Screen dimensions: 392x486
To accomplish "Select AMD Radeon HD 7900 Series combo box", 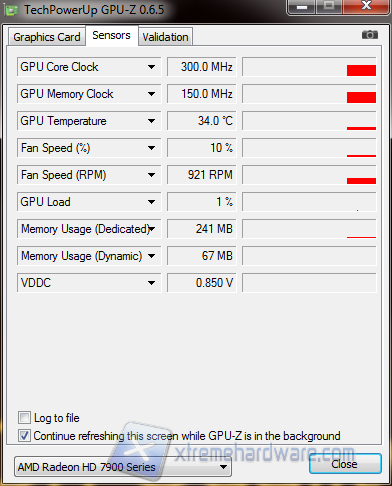I will (123, 467).
